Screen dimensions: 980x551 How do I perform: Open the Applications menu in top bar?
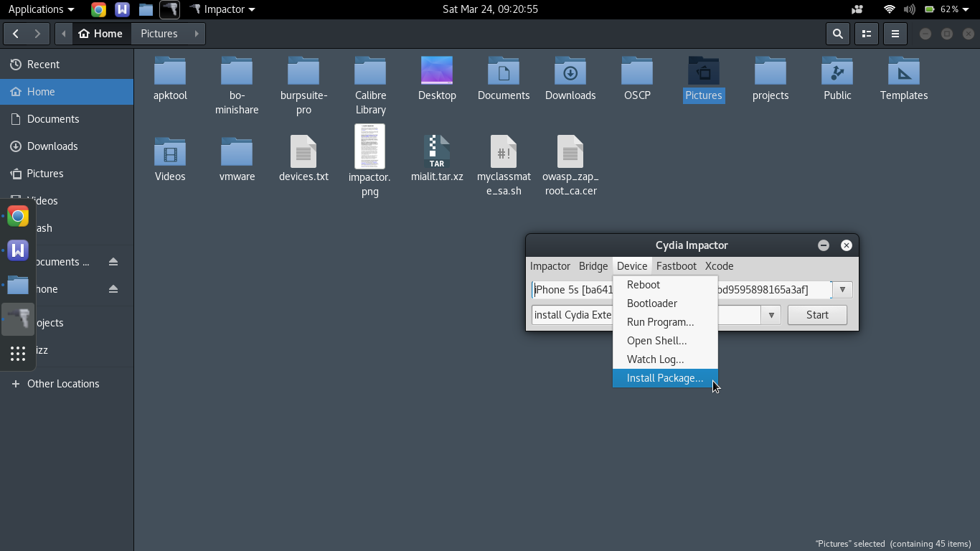pos(41,9)
